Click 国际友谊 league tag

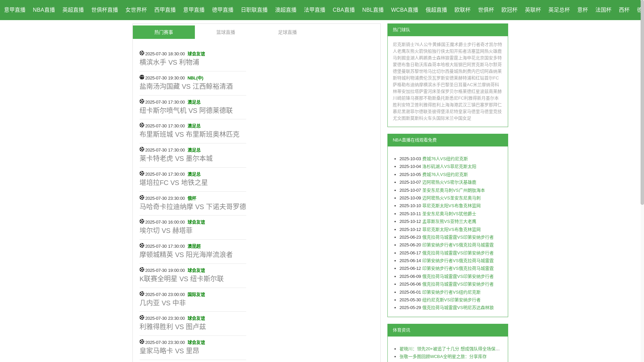click(x=196, y=295)
